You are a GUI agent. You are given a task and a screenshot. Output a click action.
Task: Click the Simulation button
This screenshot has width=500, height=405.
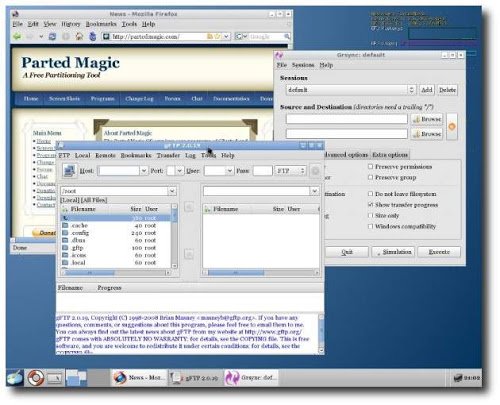point(393,252)
